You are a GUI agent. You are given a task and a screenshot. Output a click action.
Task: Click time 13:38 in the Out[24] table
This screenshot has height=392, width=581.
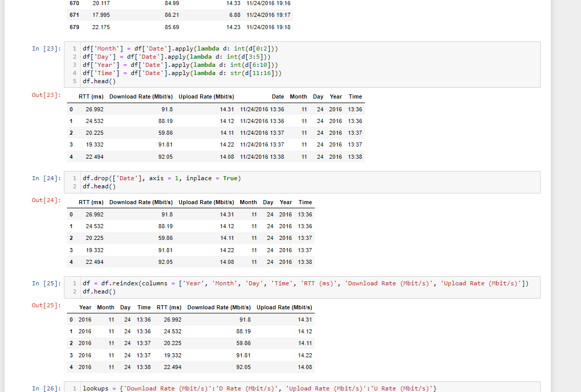point(305,262)
